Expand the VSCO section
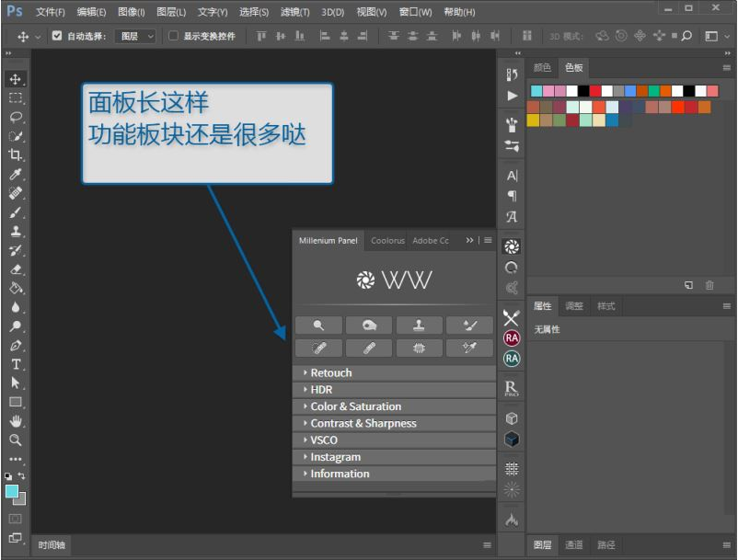This screenshot has height=560, width=738. [x=395, y=440]
